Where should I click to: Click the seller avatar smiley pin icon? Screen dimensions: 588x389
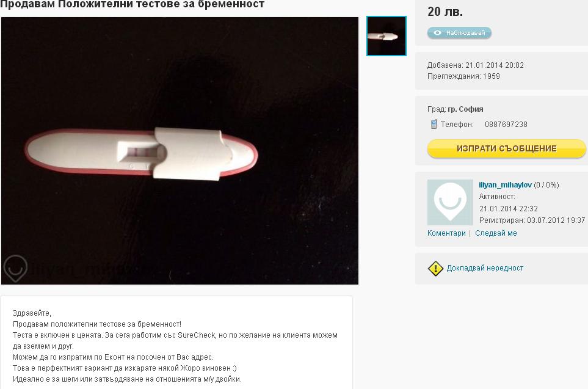point(450,202)
